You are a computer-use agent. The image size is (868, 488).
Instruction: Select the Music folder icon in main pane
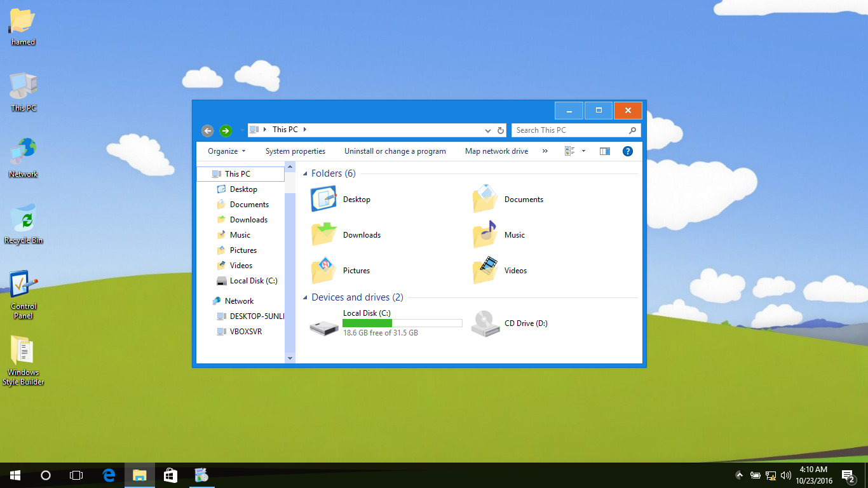pos(485,234)
